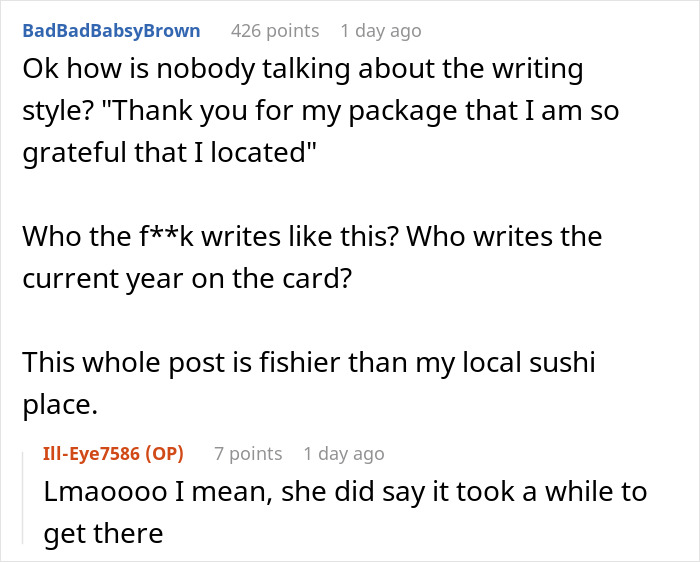The height and width of the screenshot is (562, 700).
Task: Click the "Ok how is nobody talking" line
Action: [302, 71]
